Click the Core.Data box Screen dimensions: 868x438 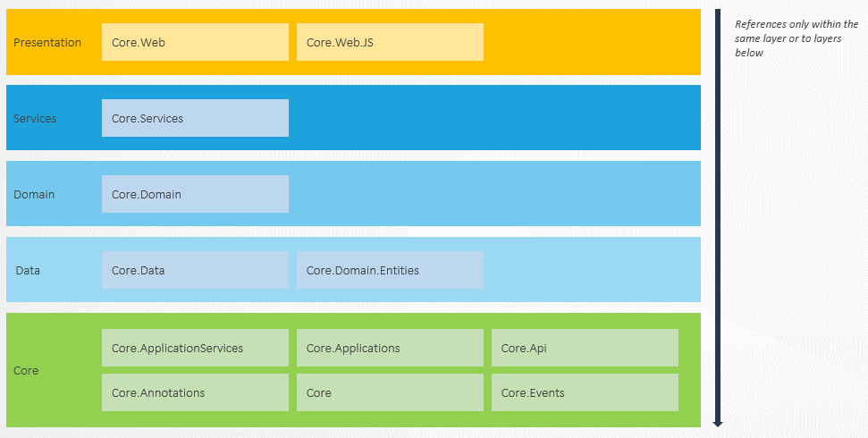[x=195, y=270]
